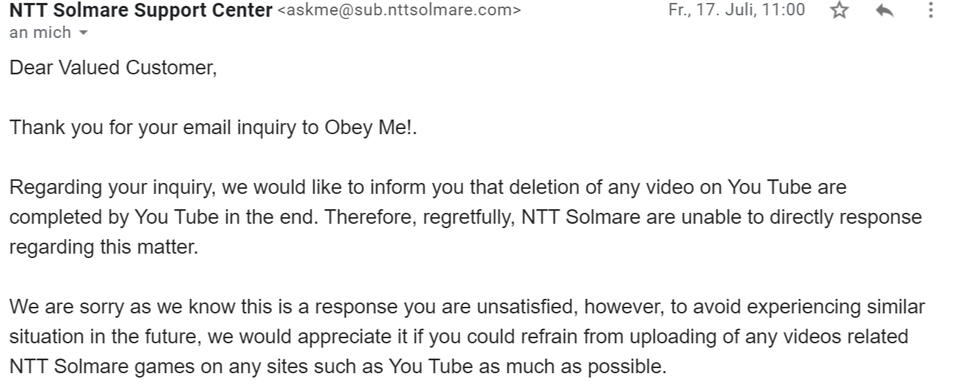Star this email from NTT Solmare
The height and width of the screenshot is (387, 960).
(x=839, y=10)
